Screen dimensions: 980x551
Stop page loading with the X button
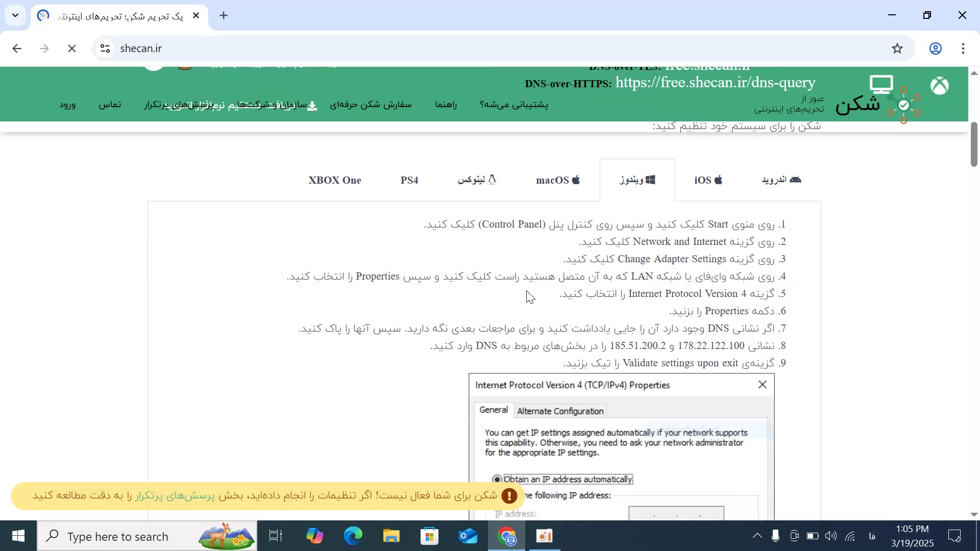[x=72, y=48]
